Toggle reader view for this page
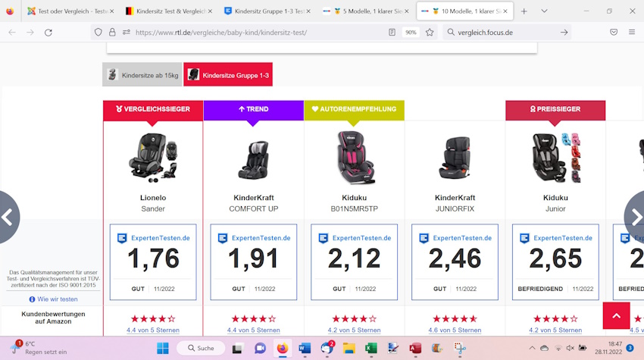This screenshot has height=360, width=644. pos(392,32)
